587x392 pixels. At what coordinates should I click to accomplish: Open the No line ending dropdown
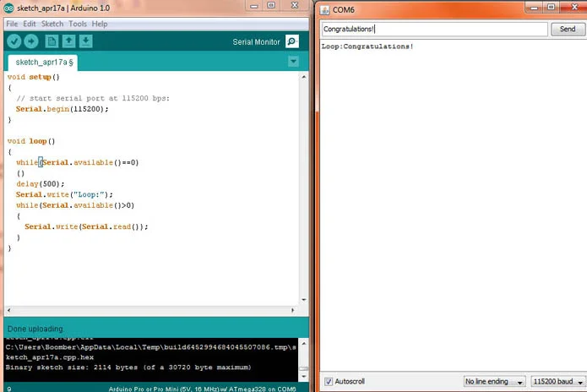[x=494, y=382]
